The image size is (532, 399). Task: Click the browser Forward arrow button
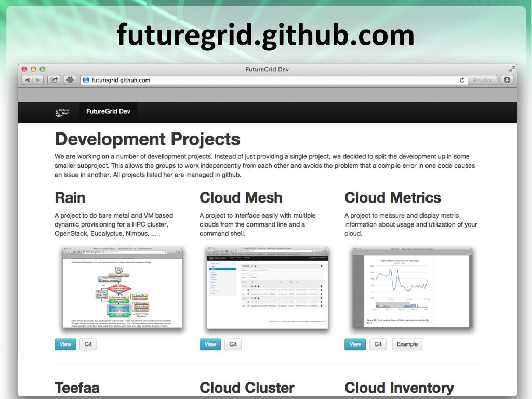click(38, 80)
